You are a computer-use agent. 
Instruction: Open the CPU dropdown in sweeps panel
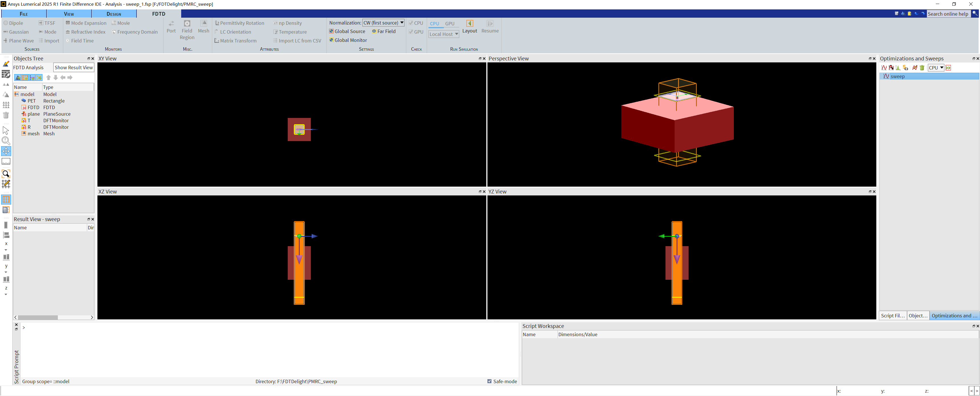click(x=936, y=68)
